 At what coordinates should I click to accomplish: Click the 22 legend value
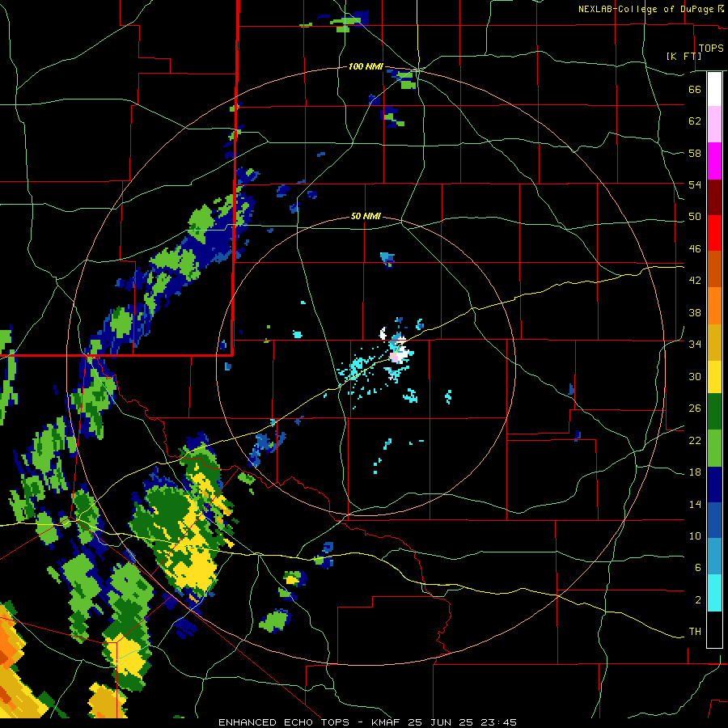tap(695, 441)
